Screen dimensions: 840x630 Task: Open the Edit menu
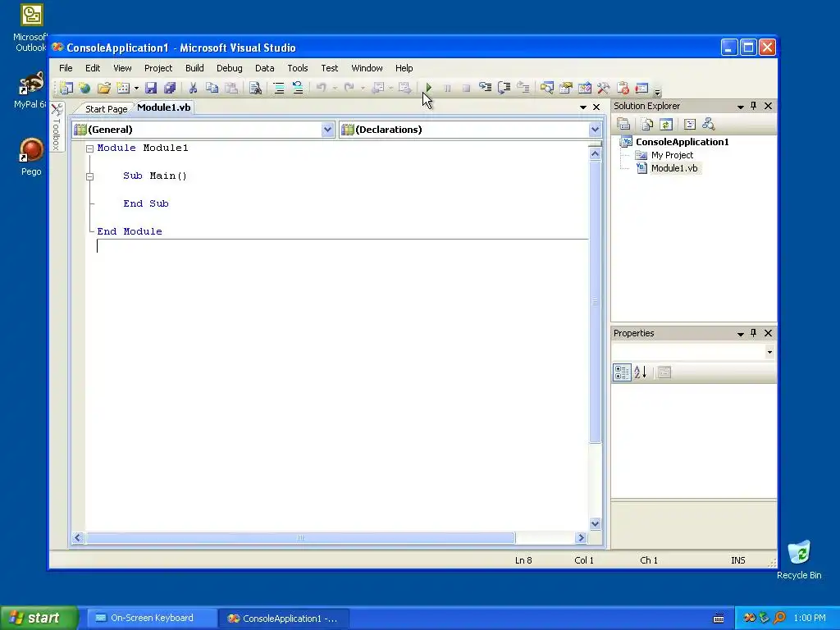93,68
